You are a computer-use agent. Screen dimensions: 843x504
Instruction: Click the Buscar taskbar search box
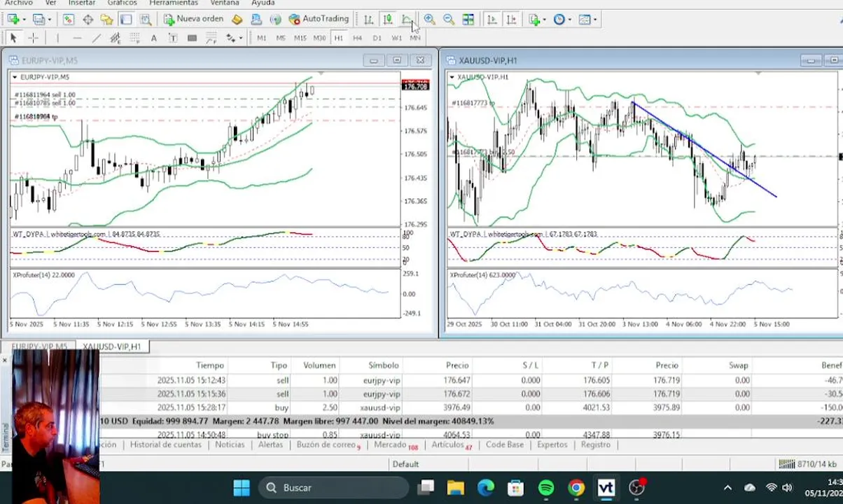334,487
